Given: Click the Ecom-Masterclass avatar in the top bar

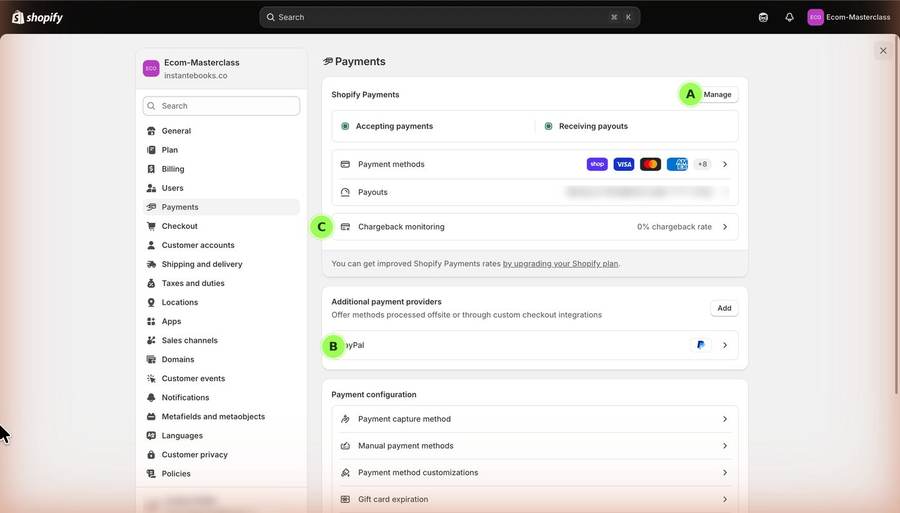Looking at the screenshot, I should tap(815, 17).
